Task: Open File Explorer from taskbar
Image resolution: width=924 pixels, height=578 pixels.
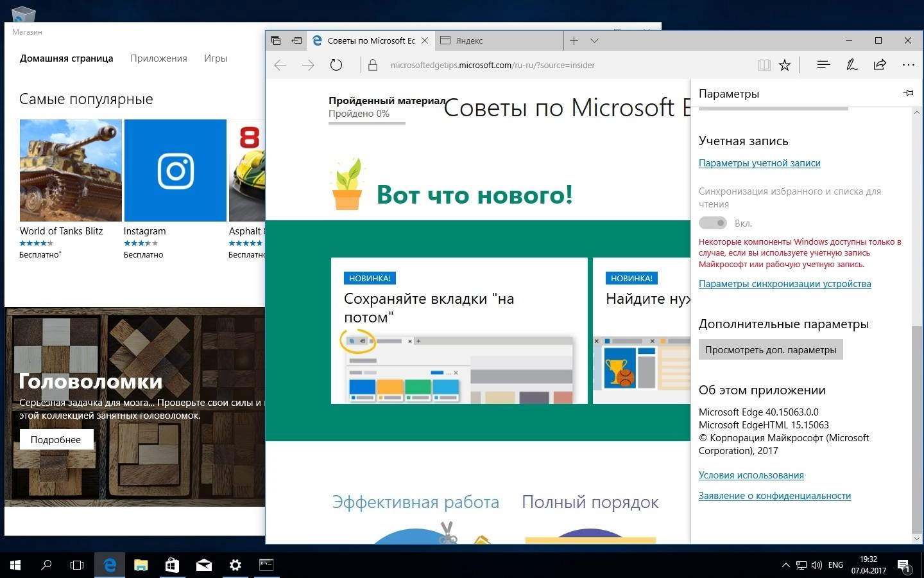Action: click(x=141, y=565)
